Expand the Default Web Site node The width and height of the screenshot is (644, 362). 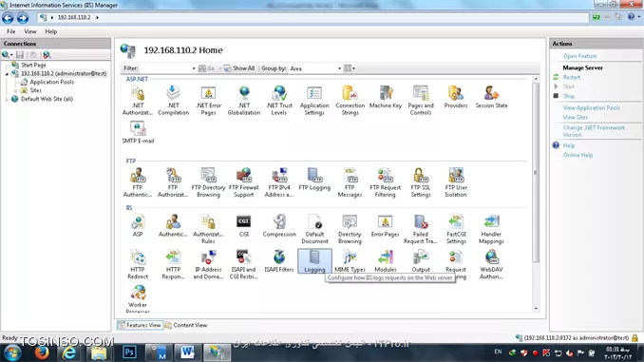coord(7,100)
